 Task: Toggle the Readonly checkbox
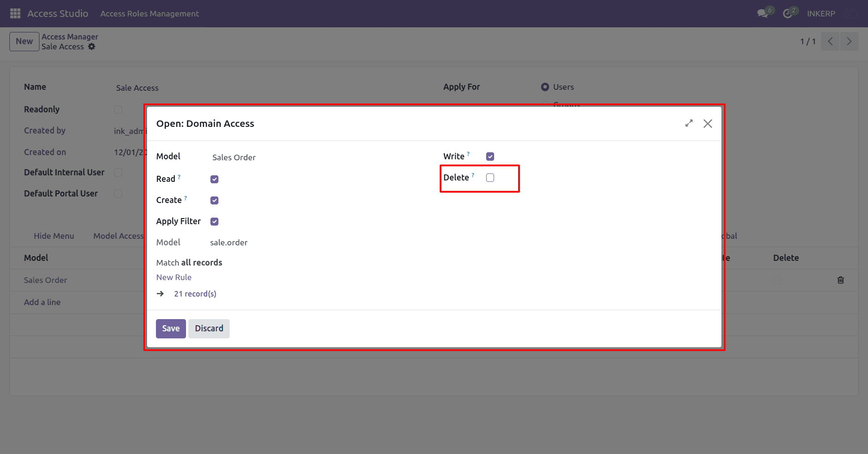[118, 110]
